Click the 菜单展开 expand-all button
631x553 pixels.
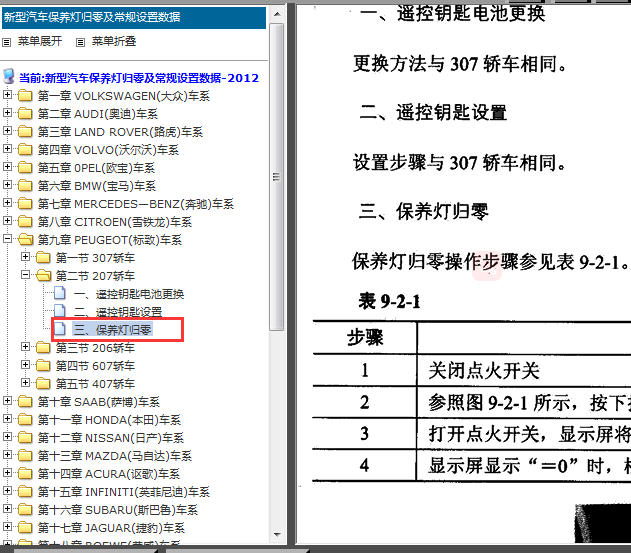point(39,41)
